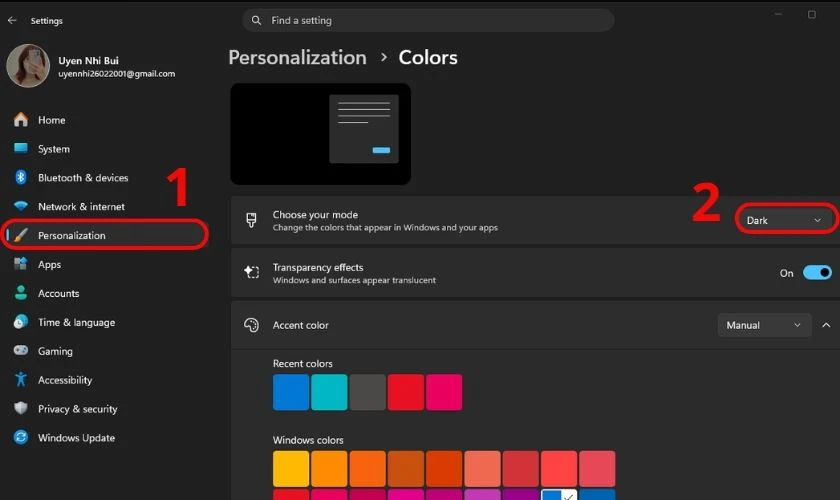Click the Accent color label

[x=301, y=325]
